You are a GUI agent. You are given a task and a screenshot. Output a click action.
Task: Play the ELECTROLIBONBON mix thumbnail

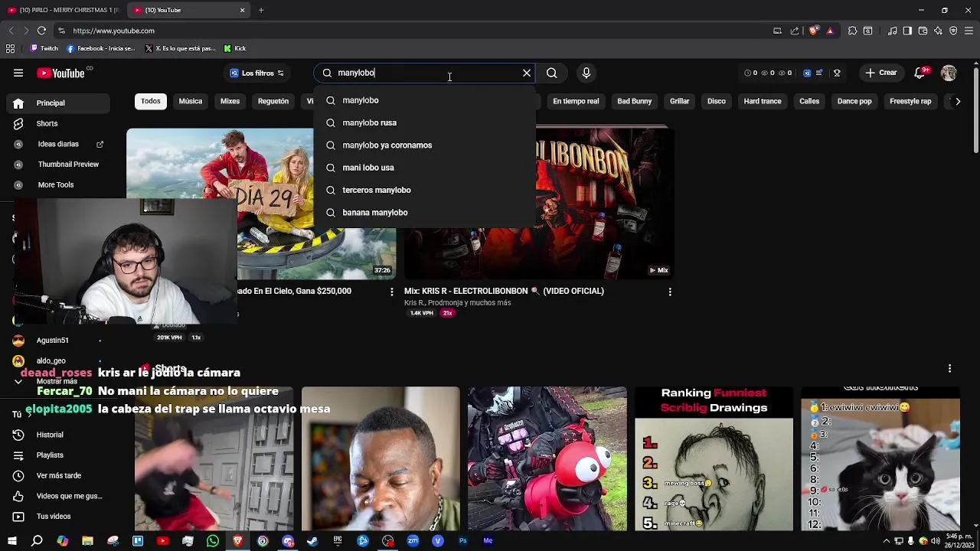coord(539,202)
